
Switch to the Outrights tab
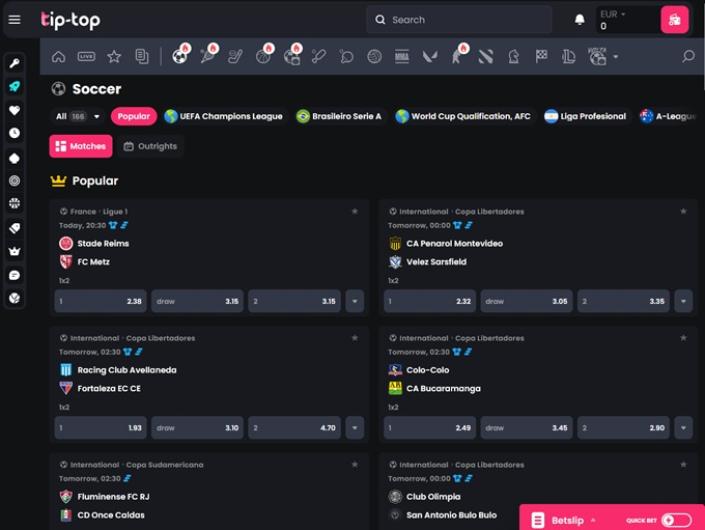[x=150, y=147]
